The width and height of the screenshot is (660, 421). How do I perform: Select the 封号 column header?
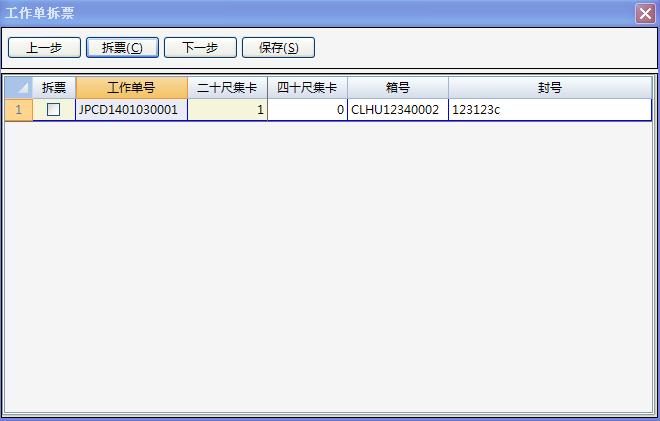click(x=549, y=88)
